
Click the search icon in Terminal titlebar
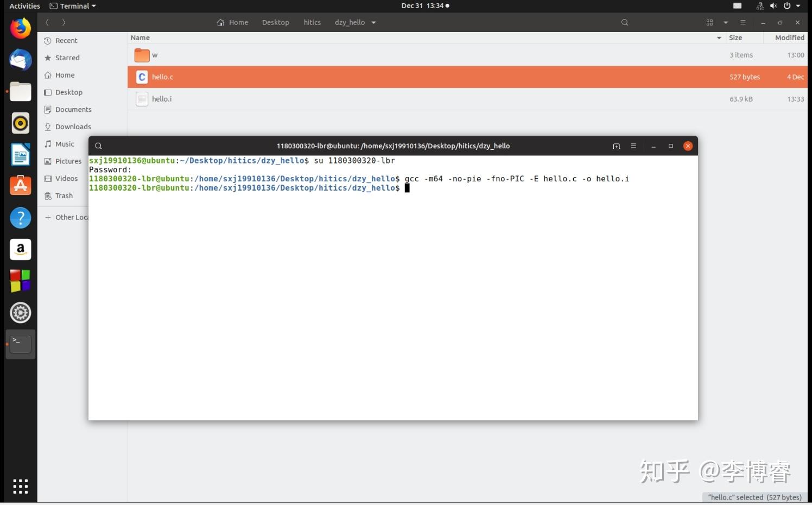[x=98, y=146]
